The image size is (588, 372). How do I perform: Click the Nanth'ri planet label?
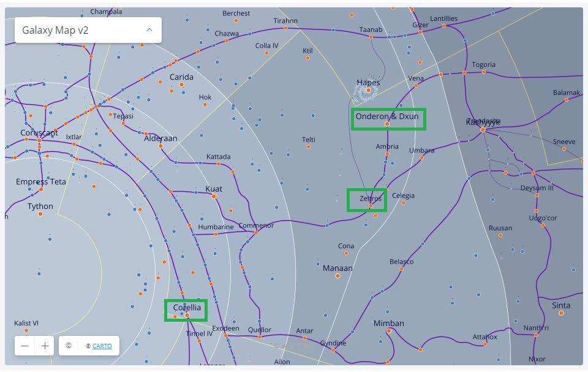536,328
